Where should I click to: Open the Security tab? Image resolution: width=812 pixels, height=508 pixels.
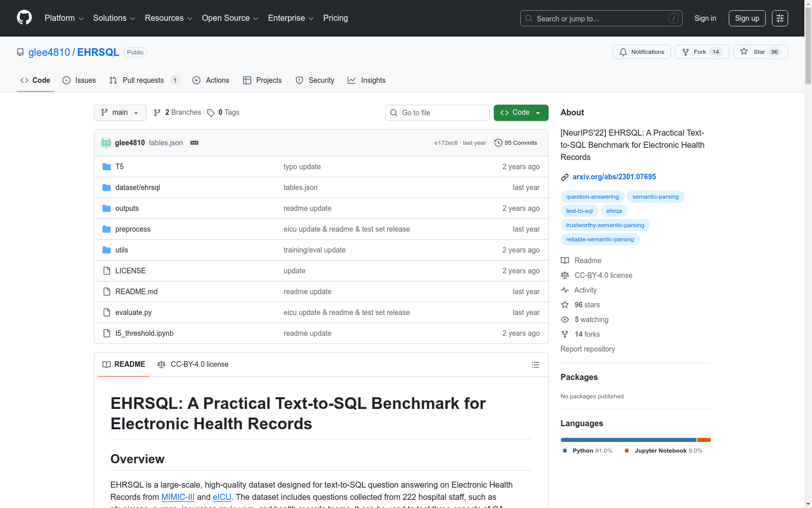click(315, 80)
